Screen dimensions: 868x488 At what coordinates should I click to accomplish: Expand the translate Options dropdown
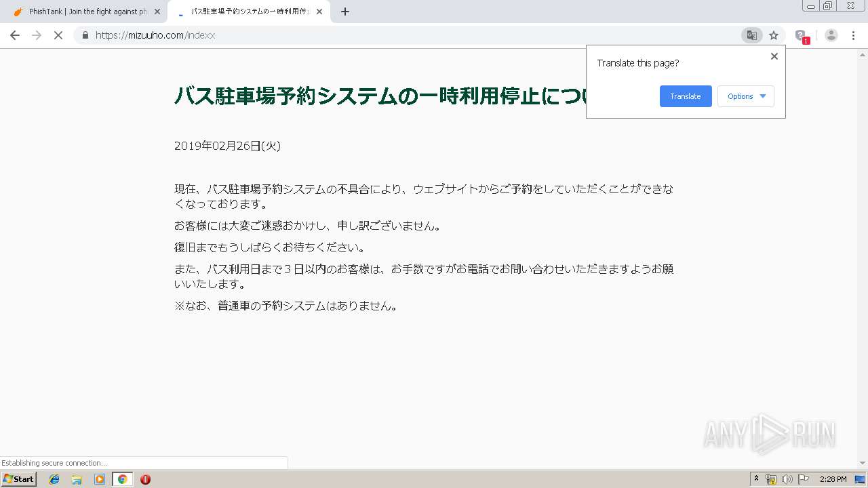tap(746, 96)
